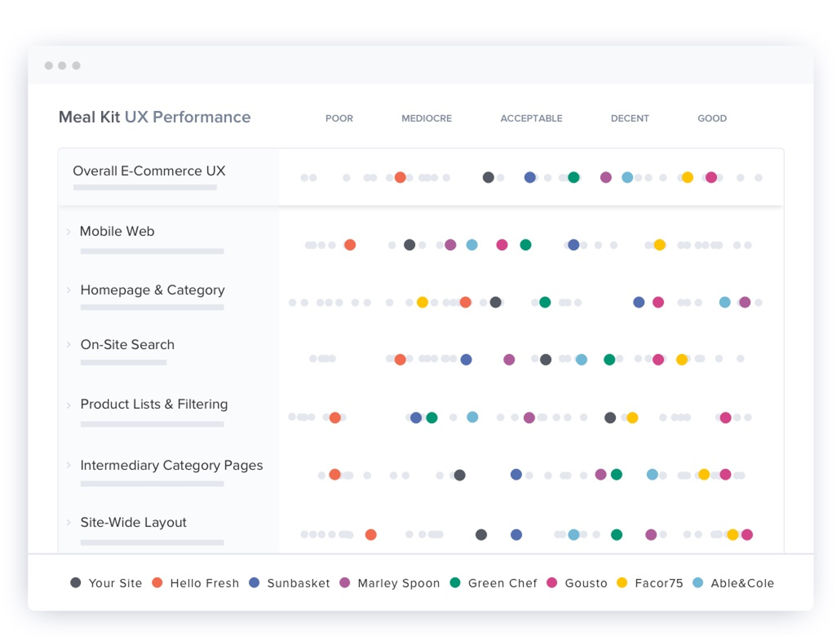The width and height of the screenshot is (840, 636).
Task: Open On-Site Search row label
Action: [x=127, y=345]
